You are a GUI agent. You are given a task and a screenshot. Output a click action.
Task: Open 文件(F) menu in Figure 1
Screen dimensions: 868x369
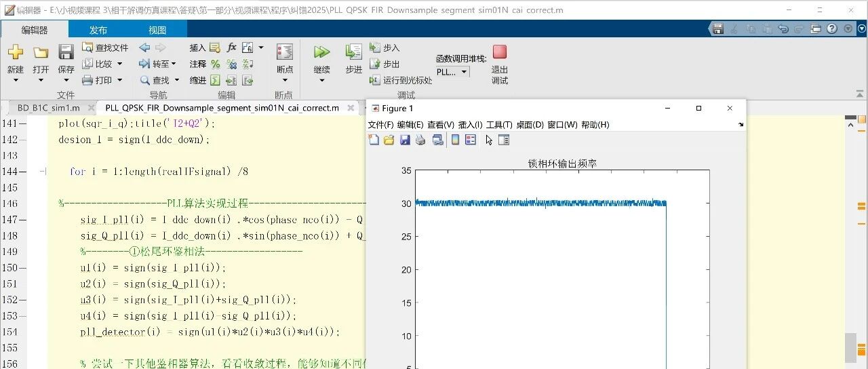[380, 125]
